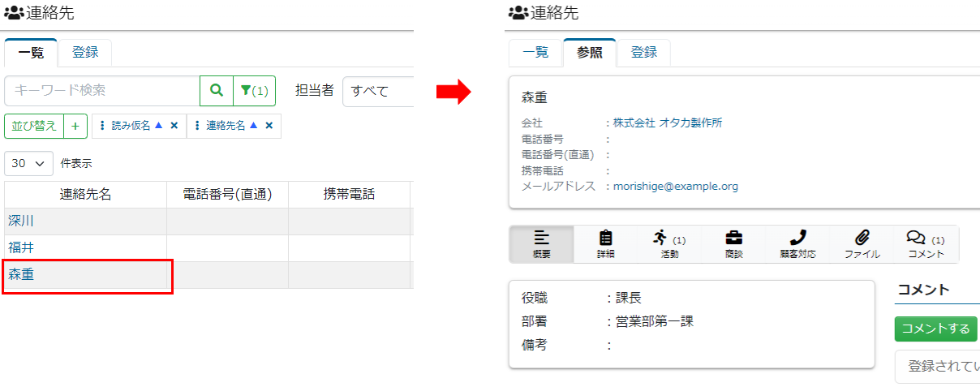Select the 一覧 tab in right panel
Viewport: 980px width, 387px height.
[535, 53]
